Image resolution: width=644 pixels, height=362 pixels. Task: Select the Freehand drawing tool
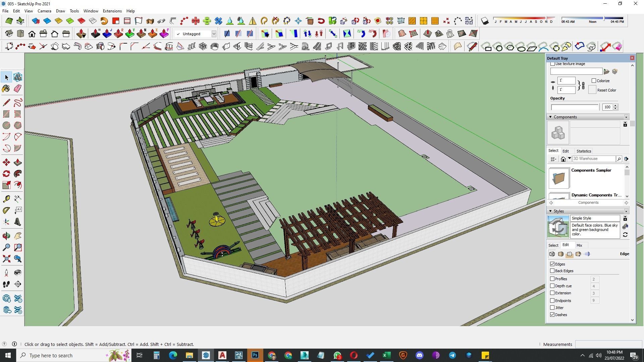coord(18,103)
